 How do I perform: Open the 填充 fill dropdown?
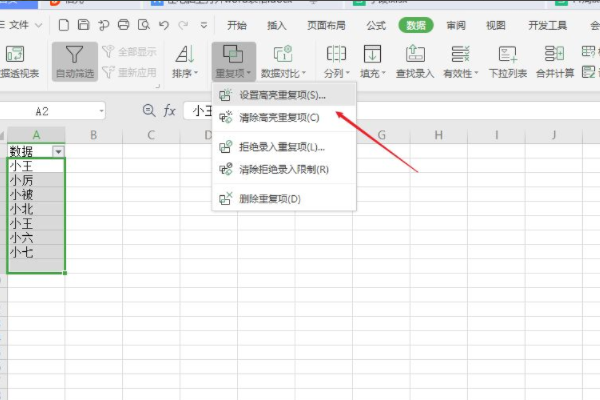(373, 62)
